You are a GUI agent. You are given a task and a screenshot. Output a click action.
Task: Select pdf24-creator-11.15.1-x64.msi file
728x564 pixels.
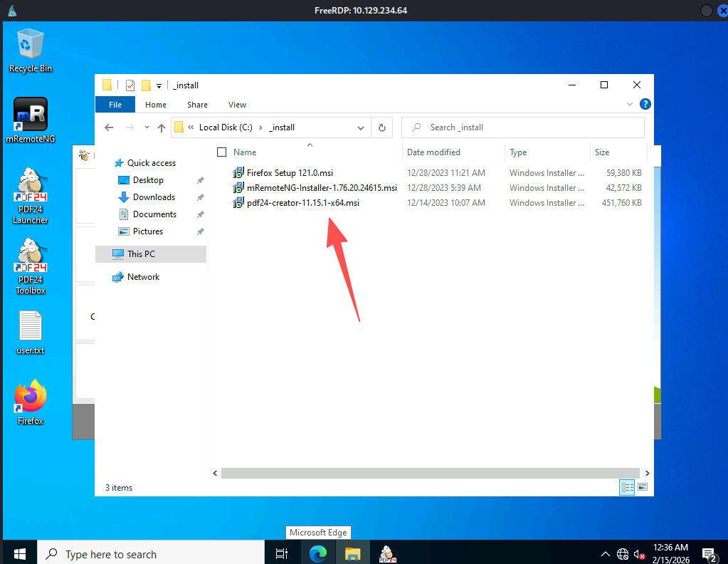(x=303, y=202)
